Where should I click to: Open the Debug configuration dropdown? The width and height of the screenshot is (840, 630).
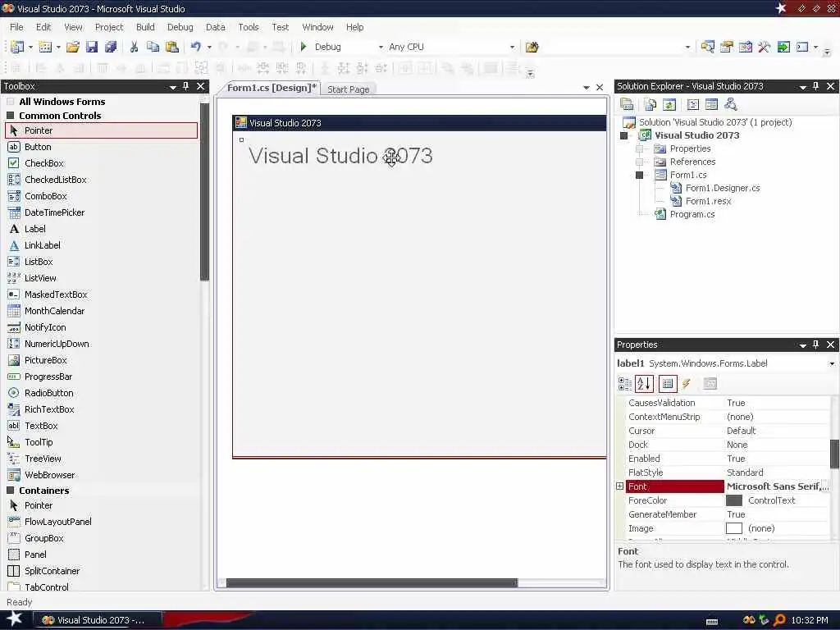click(x=381, y=47)
